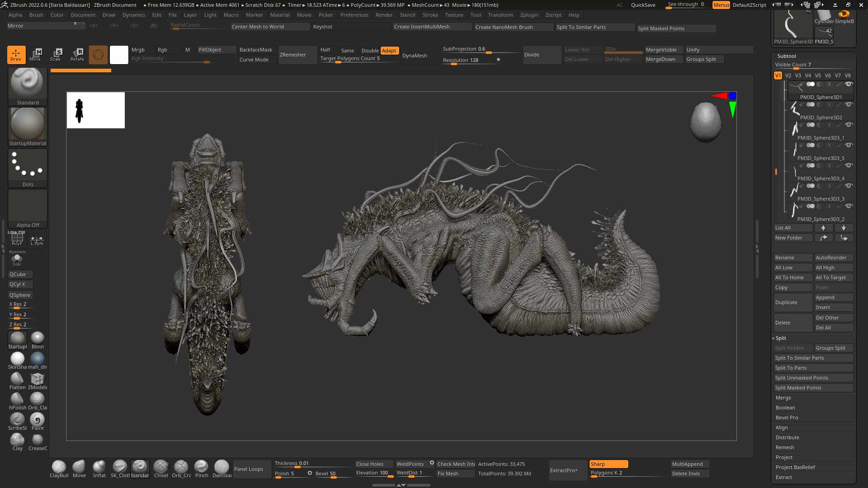
Task: Toggle Adapt mode for ZRemesher
Action: (389, 51)
